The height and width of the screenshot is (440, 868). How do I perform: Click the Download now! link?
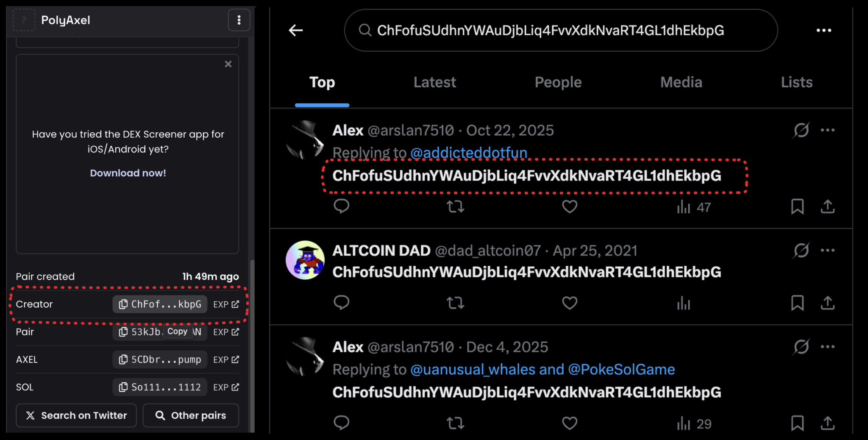point(128,173)
